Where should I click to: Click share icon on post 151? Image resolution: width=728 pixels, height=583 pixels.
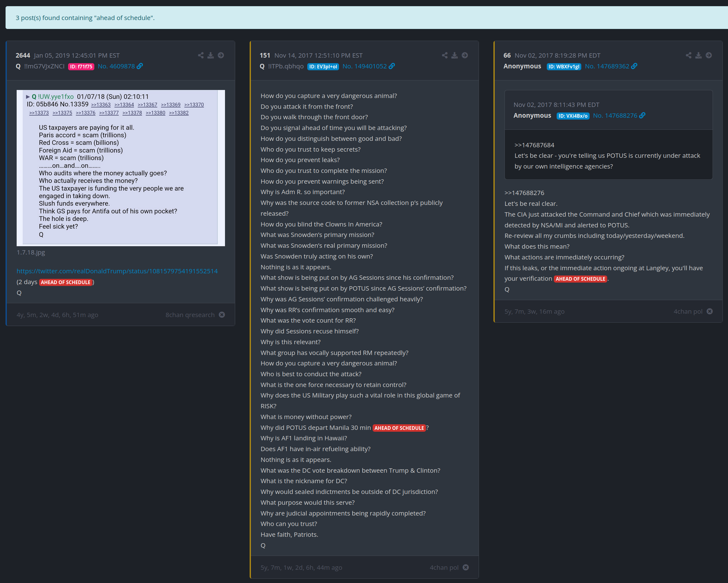(445, 55)
